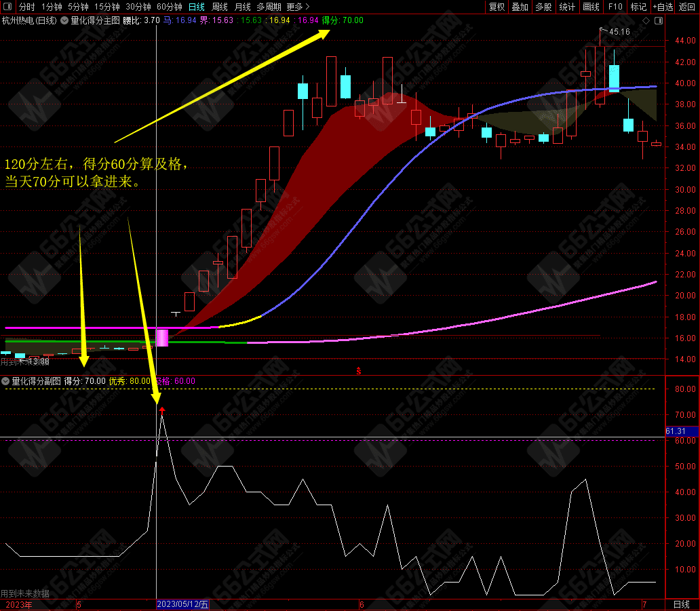Click the month 7 marker on time axis
The image size is (700, 611).
(x=644, y=605)
